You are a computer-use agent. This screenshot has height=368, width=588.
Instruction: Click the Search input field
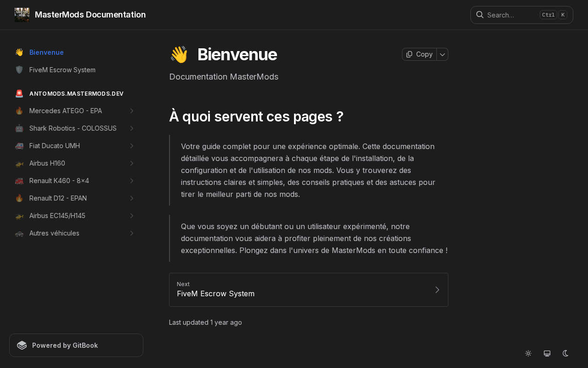tap(512, 15)
